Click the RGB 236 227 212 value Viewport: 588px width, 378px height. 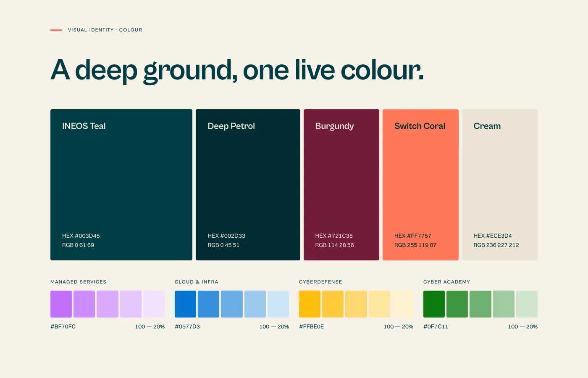pos(496,245)
